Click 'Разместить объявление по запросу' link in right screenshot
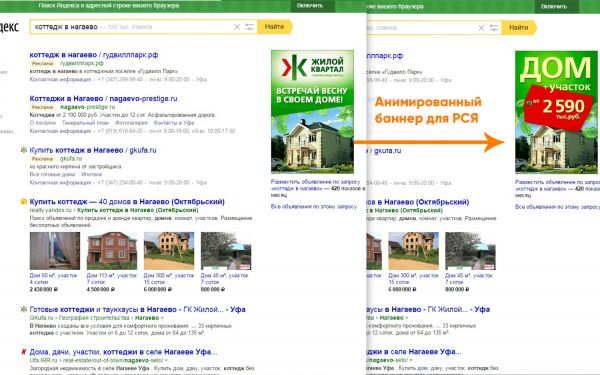 tap(557, 183)
